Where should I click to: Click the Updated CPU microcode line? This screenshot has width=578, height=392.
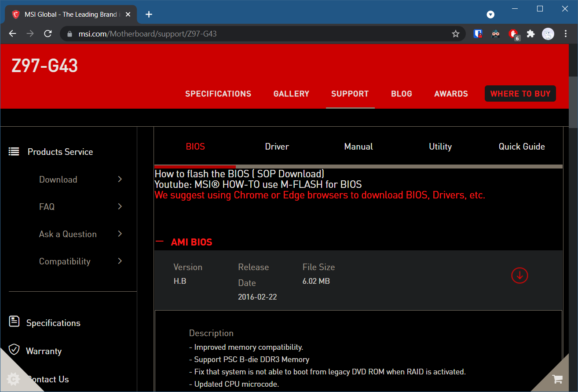(234, 384)
